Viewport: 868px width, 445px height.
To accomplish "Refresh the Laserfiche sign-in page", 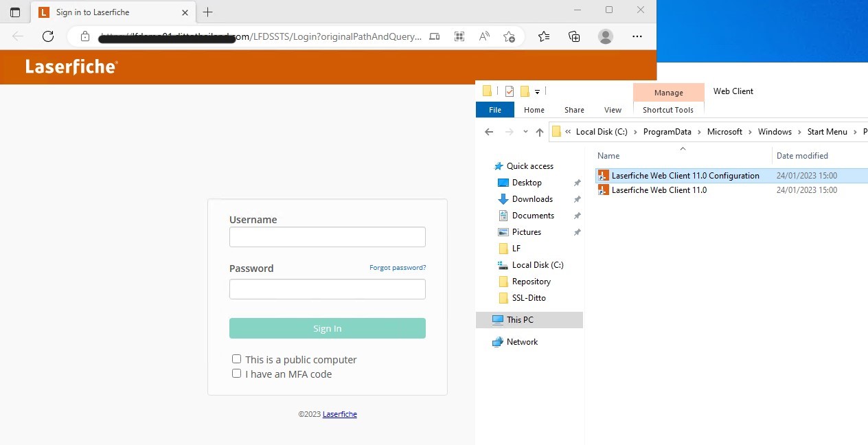I will pyautogui.click(x=48, y=36).
